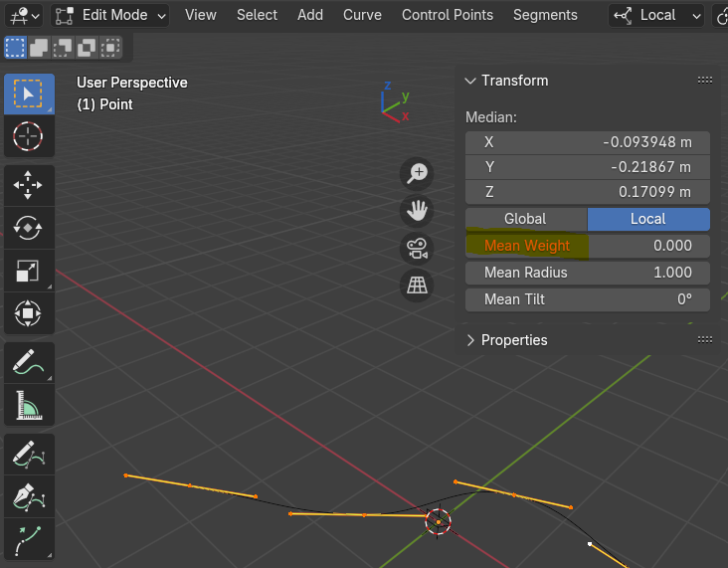Click the Mean Tilt slider field

tap(588, 300)
